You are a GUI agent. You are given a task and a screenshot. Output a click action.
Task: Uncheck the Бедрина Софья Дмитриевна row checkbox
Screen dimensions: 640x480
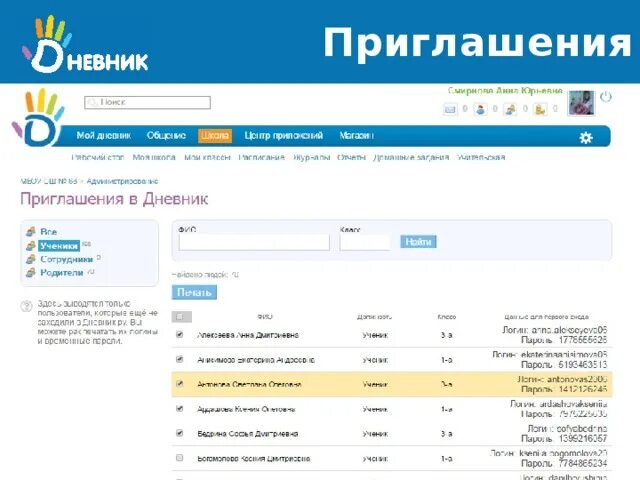(180, 433)
